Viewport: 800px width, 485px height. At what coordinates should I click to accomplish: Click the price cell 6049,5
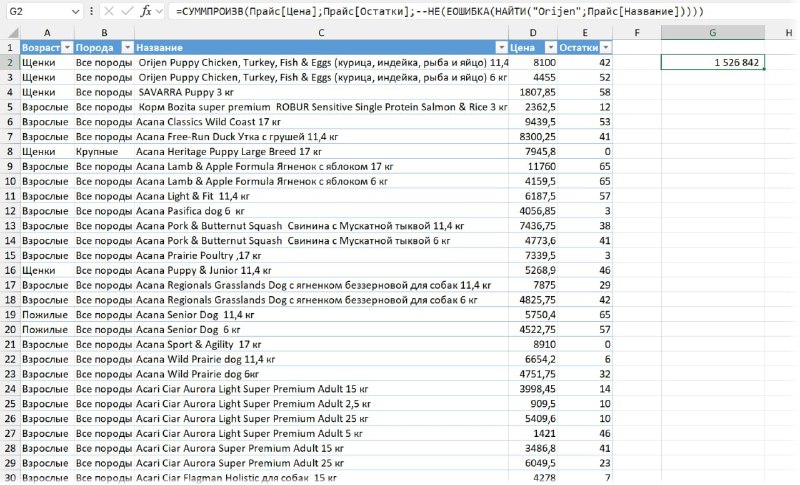tap(533, 463)
